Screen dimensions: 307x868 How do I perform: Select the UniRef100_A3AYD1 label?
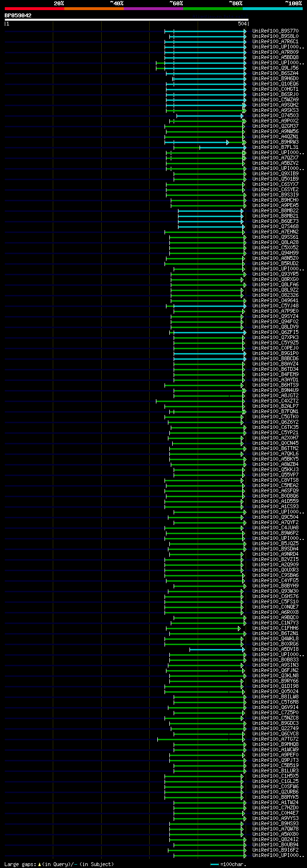pyautogui.click(x=276, y=379)
